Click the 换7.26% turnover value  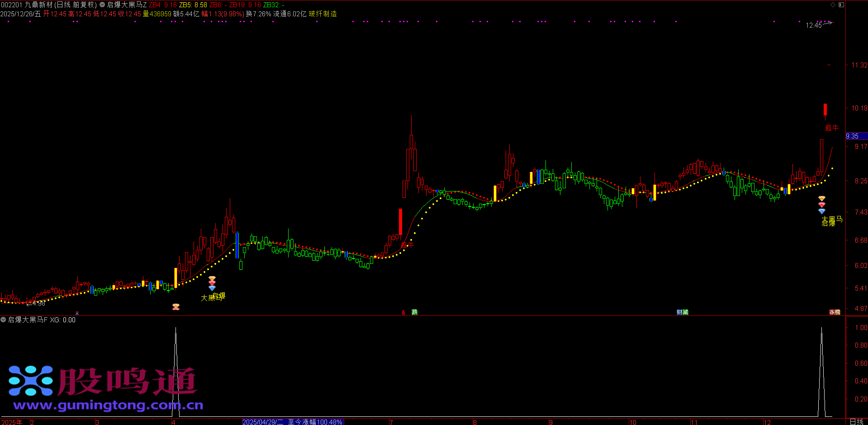coord(259,14)
